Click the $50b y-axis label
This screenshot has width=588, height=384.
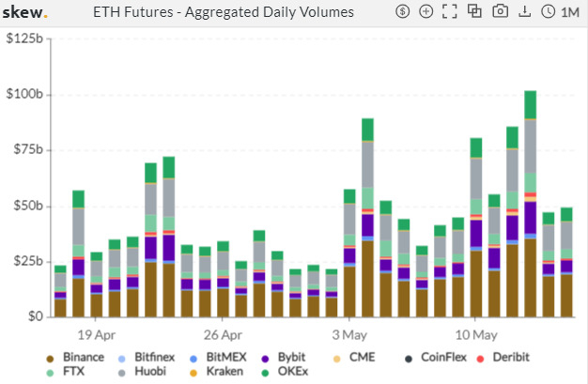pos(28,206)
